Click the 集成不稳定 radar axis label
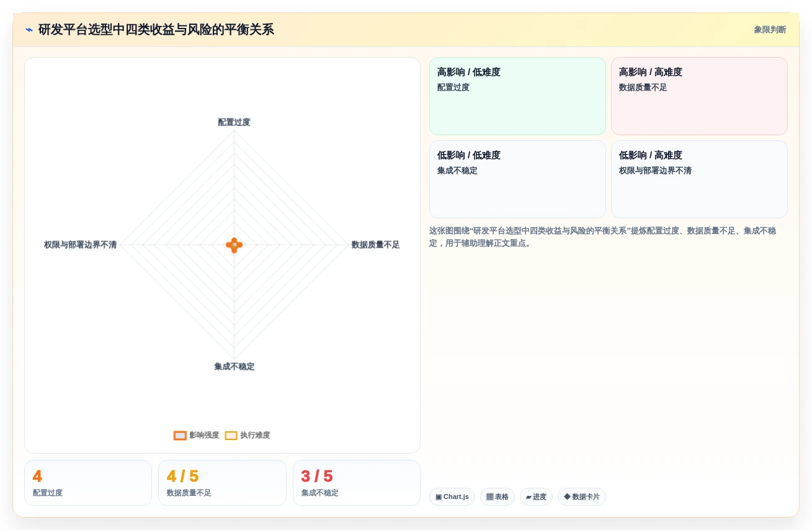812x530 pixels. [x=234, y=367]
